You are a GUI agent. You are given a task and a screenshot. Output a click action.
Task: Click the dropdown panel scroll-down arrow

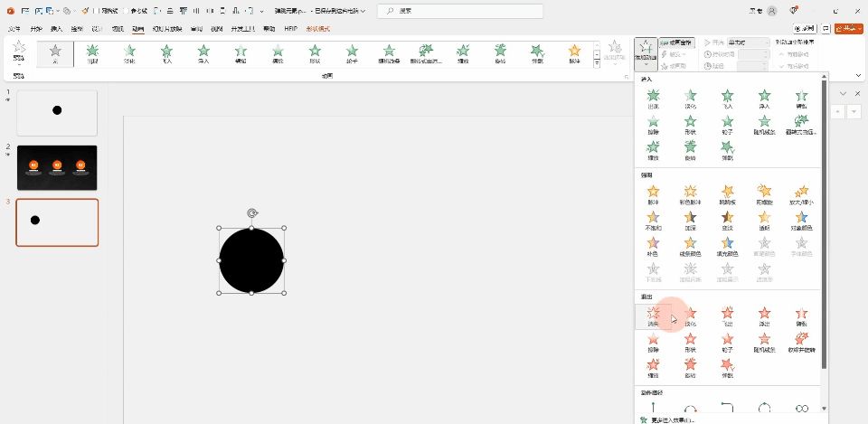pyautogui.click(x=824, y=409)
